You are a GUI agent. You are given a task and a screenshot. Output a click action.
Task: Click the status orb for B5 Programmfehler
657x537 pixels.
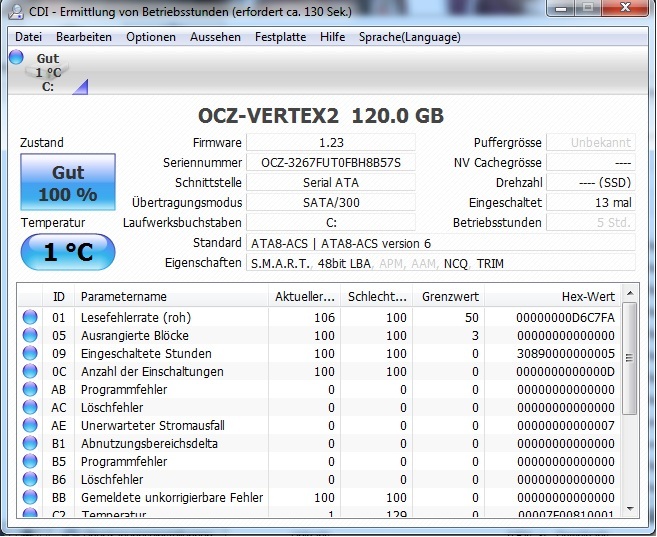pos(30,461)
